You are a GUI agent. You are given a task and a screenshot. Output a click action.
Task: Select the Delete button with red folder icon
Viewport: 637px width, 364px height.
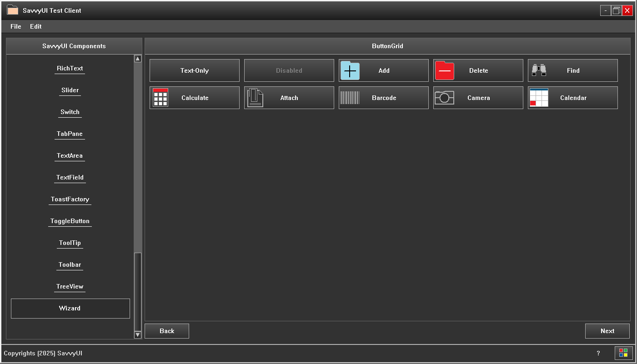(x=478, y=70)
